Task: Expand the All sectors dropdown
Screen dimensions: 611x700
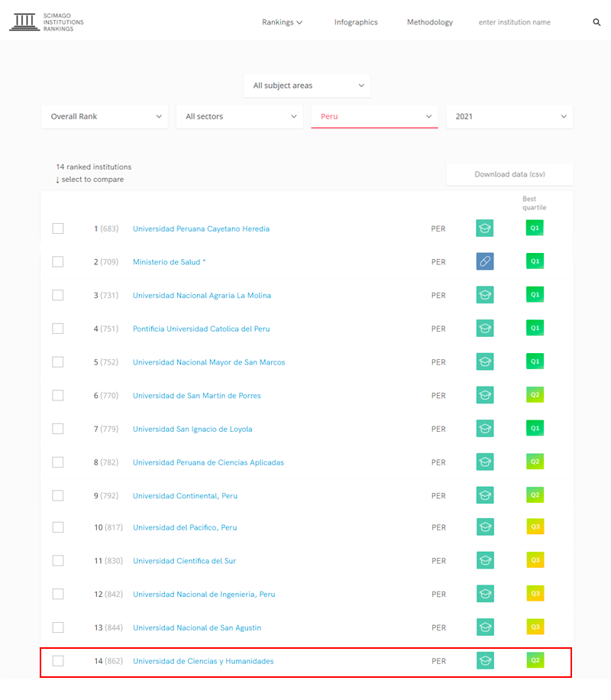Action: [240, 116]
